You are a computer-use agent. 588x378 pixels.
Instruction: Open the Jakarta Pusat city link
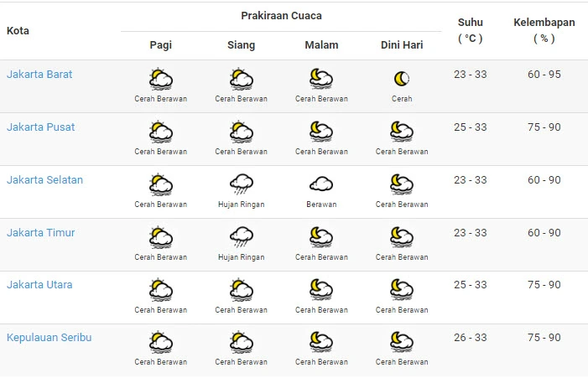(40, 127)
